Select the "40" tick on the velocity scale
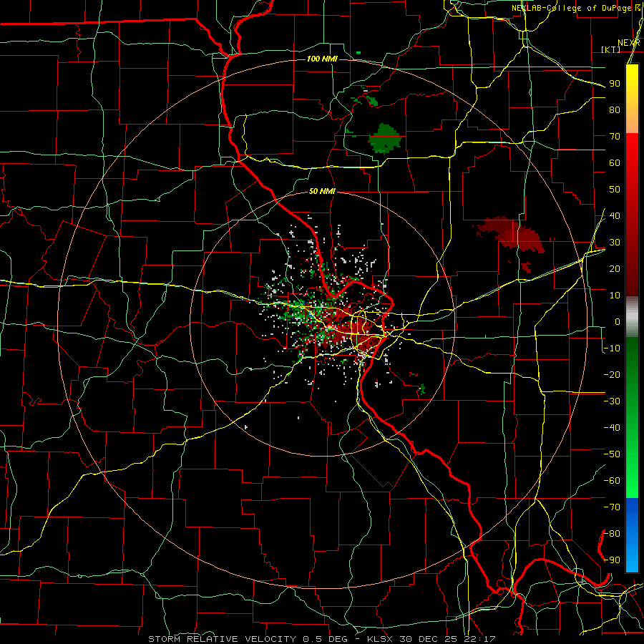This screenshot has width=644, height=644. click(x=615, y=215)
